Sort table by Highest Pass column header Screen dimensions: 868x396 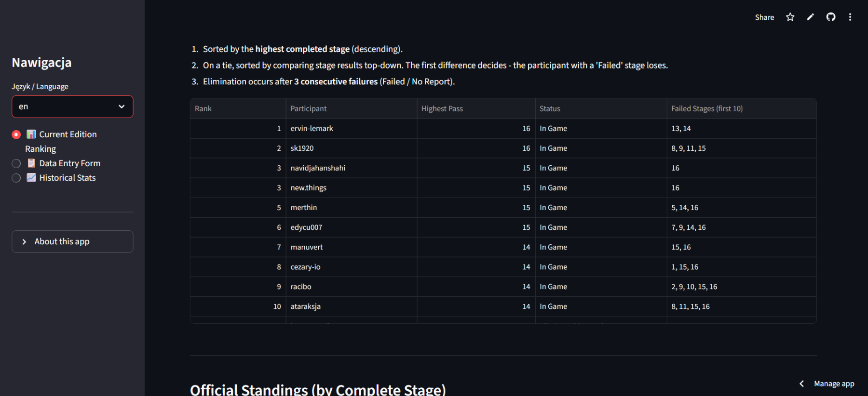pos(442,109)
